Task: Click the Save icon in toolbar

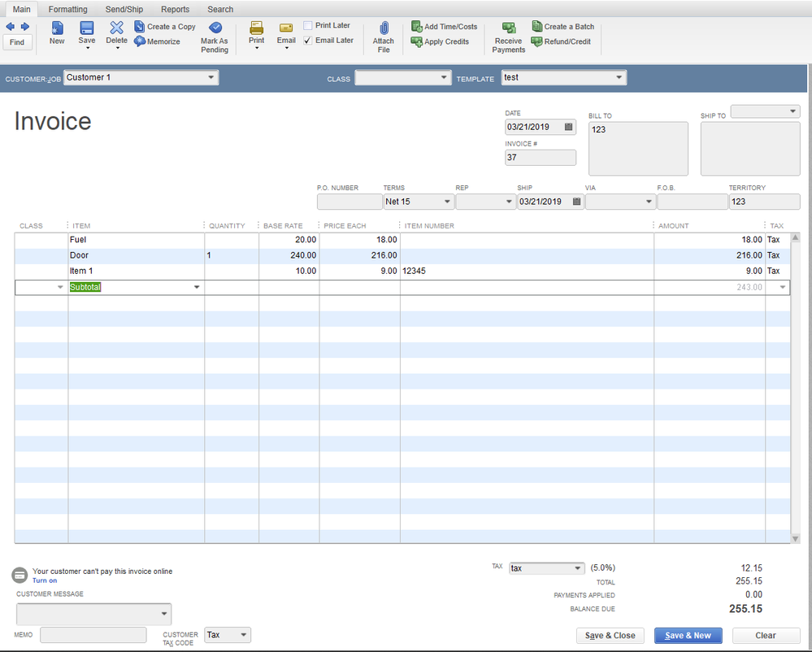Action: pos(86,29)
